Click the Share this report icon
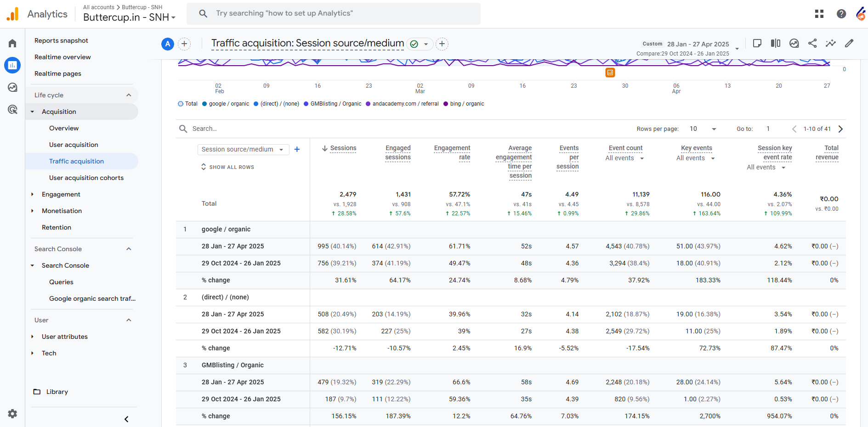The height and width of the screenshot is (427, 868). click(x=812, y=43)
